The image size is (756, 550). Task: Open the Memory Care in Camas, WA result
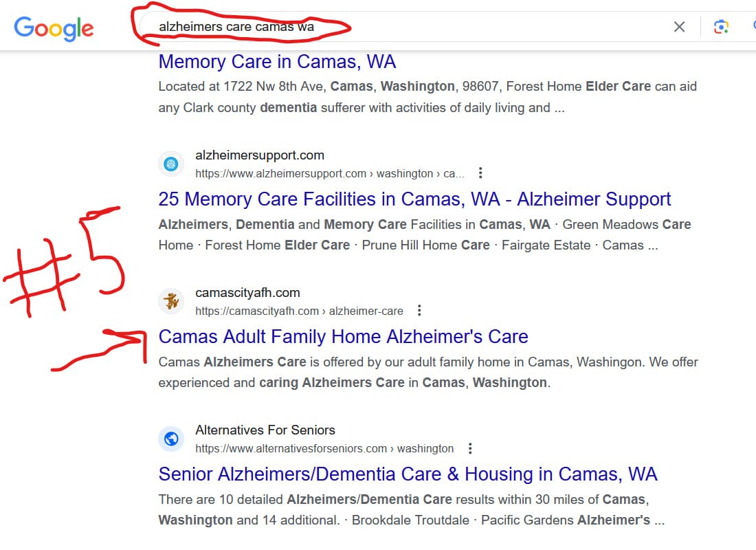point(277,62)
